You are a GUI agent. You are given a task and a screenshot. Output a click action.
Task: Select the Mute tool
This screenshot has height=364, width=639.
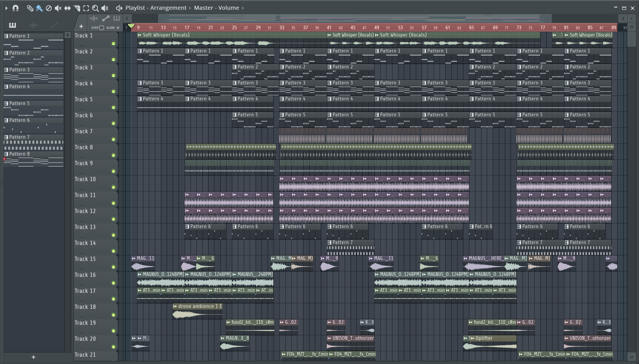(58, 8)
